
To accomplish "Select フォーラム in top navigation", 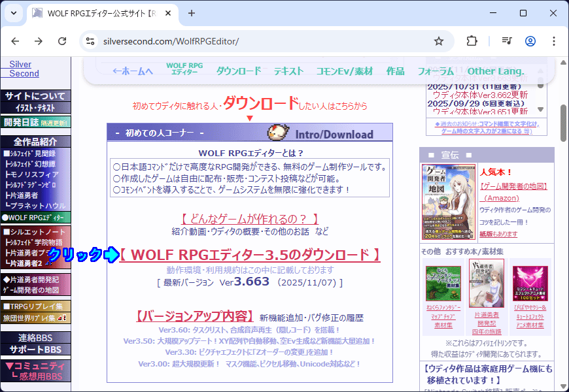I will 436,71.
